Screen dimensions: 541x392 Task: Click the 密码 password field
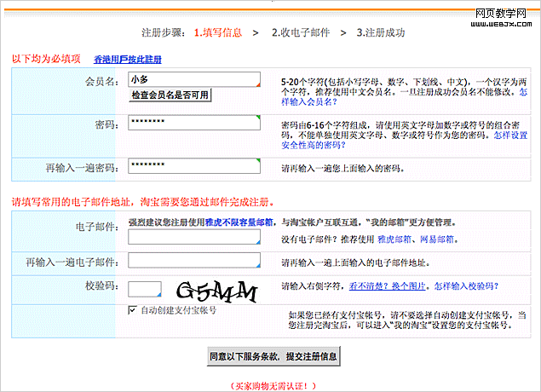(193, 123)
